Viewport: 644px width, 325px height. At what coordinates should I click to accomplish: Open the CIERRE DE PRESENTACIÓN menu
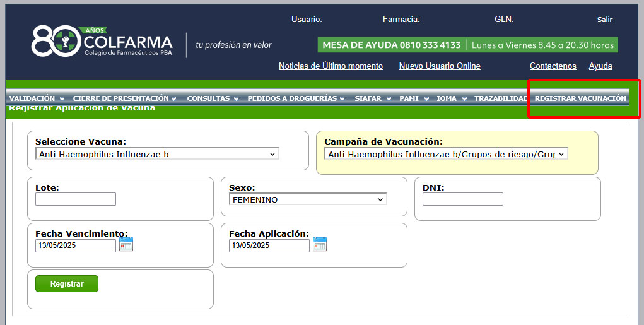(x=124, y=98)
